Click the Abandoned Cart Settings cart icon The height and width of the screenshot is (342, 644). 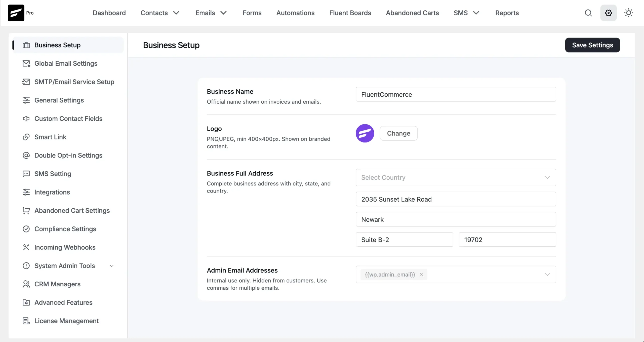[26, 210]
